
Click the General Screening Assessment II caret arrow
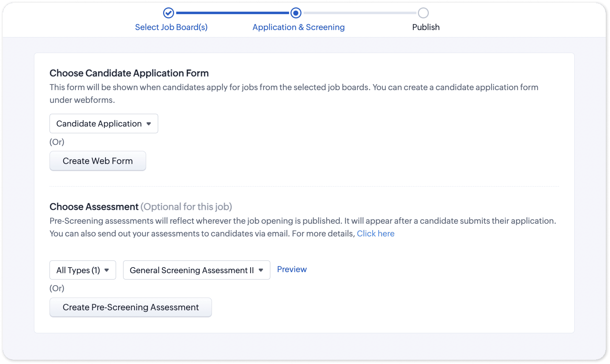click(261, 270)
